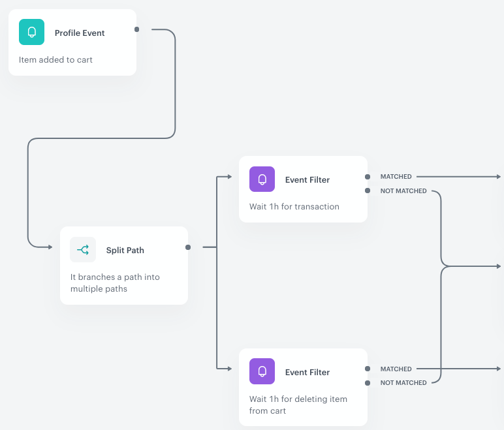The width and height of the screenshot is (504, 430).
Task: Click the Profile Event output connector dot
Action: [x=136, y=29]
